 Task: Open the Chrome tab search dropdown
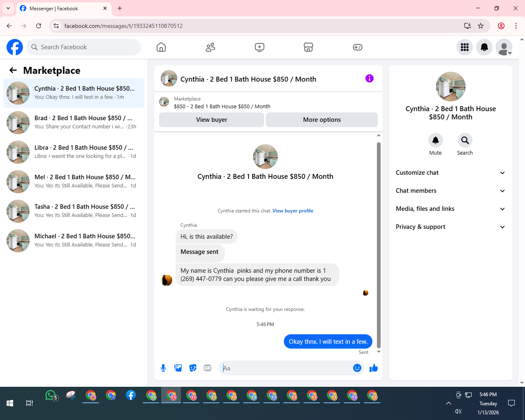tap(8, 8)
